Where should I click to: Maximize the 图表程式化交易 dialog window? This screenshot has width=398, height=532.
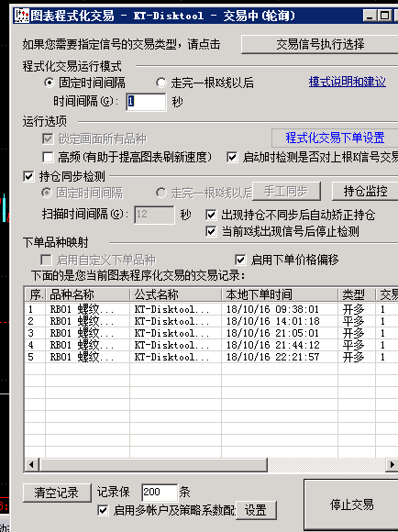click(x=384, y=16)
